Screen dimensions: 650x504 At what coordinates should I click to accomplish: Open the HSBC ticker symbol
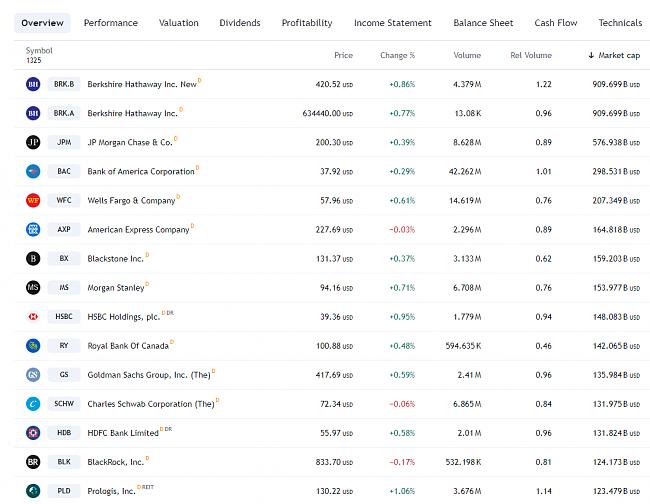pyautogui.click(x=64, y=316)
